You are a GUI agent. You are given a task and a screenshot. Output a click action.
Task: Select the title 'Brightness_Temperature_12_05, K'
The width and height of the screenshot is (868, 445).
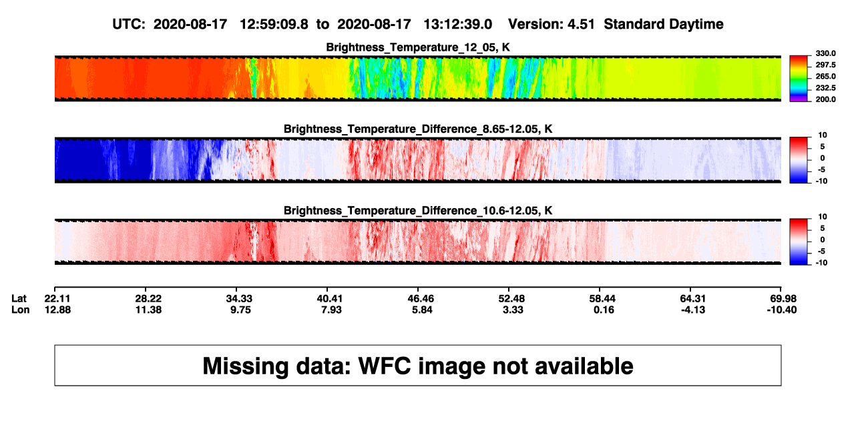[417, 47]
